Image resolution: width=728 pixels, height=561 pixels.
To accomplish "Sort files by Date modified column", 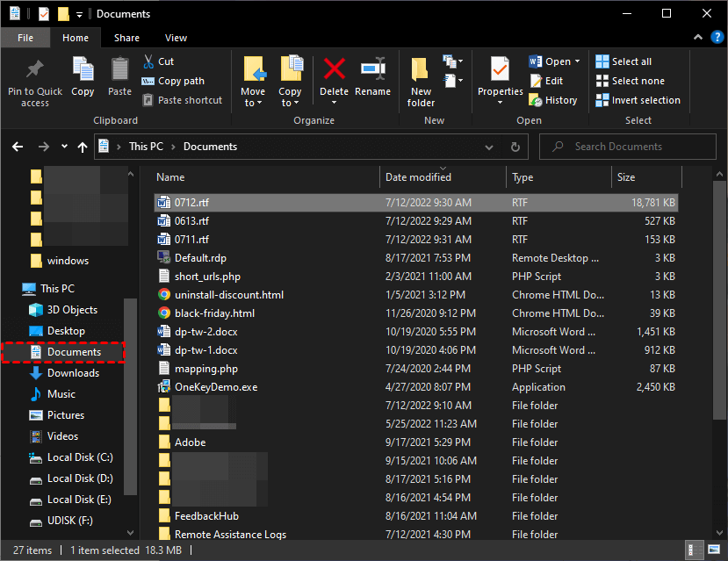I will tap(419, 177).
